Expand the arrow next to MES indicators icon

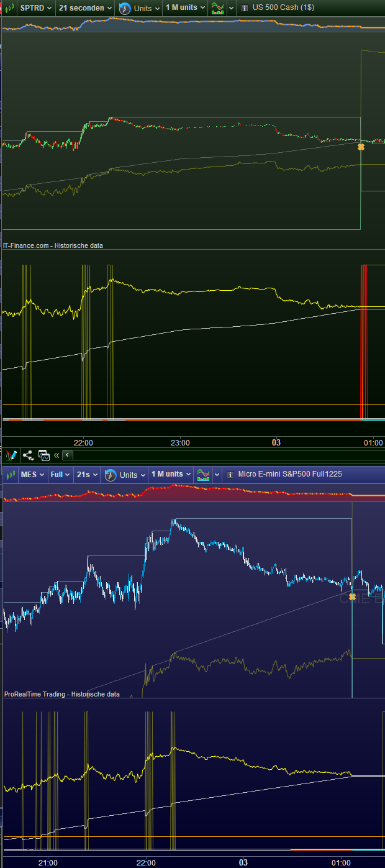pyautogui.click(x=217, y=475)
